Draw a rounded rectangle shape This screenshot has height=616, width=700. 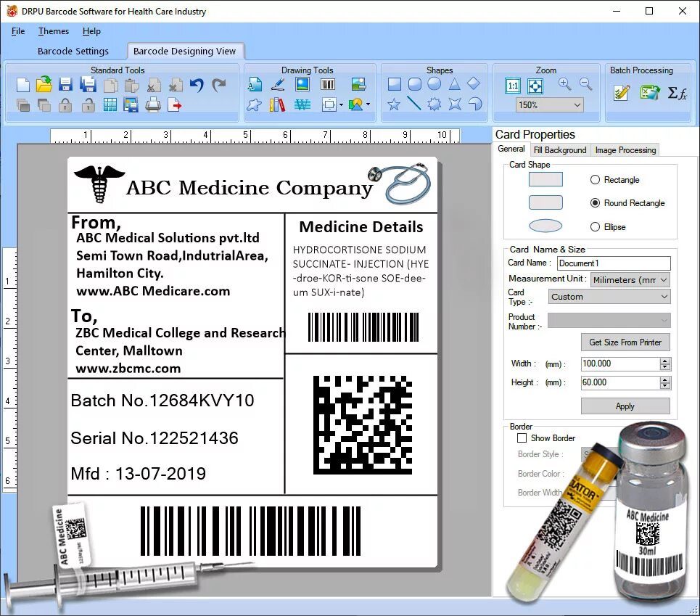(415, 84)
